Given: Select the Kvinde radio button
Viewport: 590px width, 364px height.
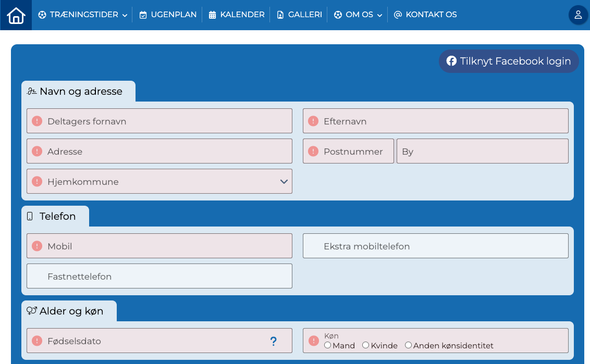Looking at the screenshot, I should [x=365, y=345].
